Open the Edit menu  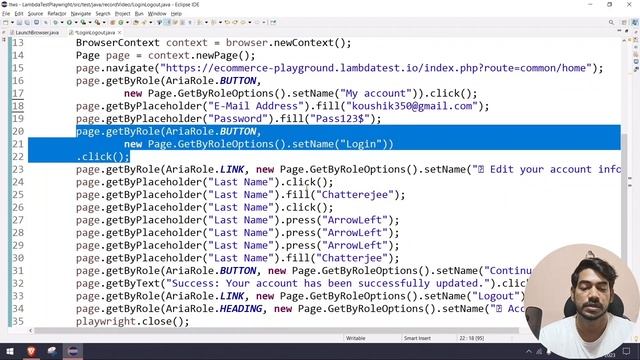(x=19, y=13)
